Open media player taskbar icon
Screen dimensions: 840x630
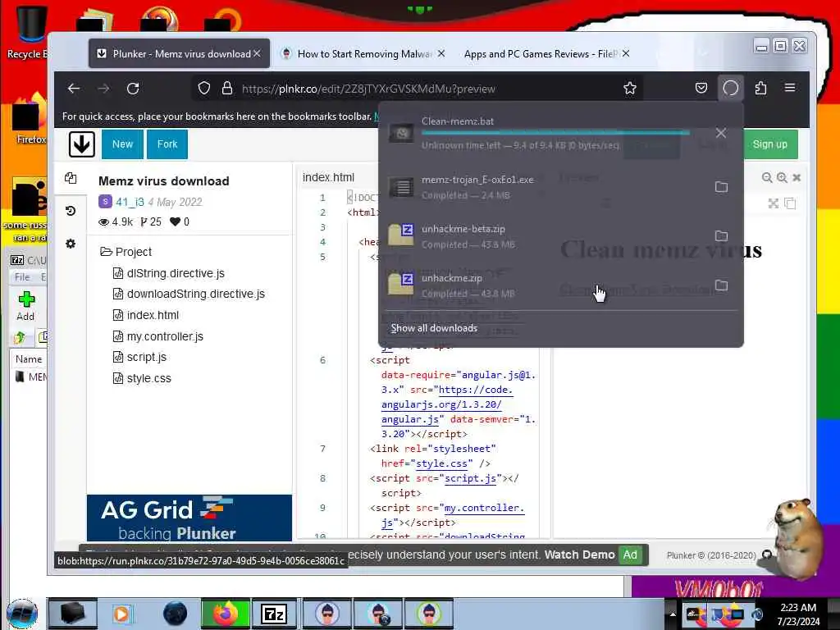click(x=121, y=614)
